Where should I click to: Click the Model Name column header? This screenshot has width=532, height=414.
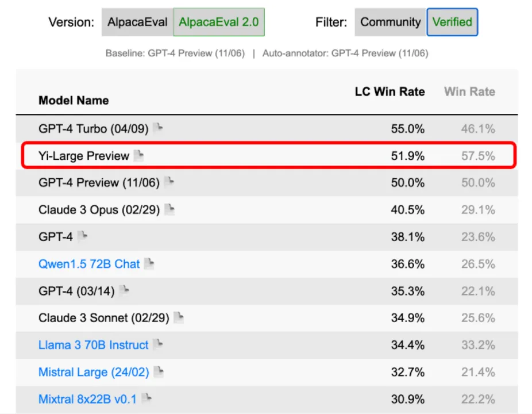(x=74, y=100)
